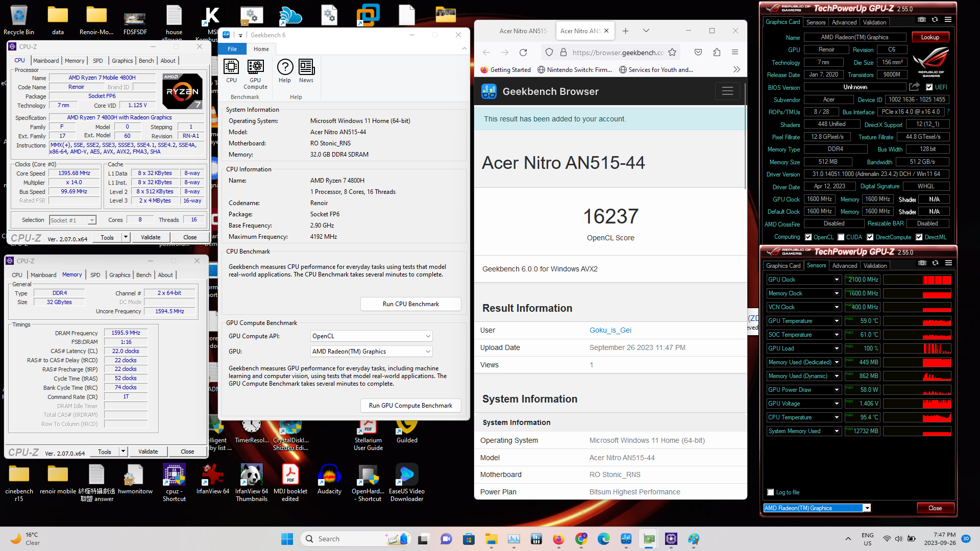Screen dimensions: 980x551
Task: Toggle DirectML checkbox
Action: coord(919,237)
